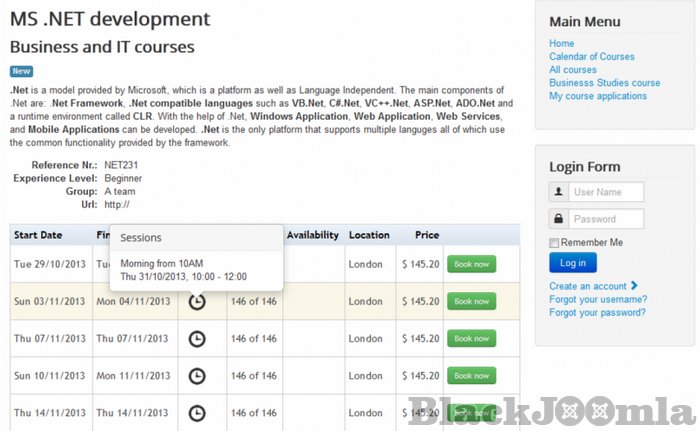Click the sessions clock icon for Thu 07/11/2013

[x=197, y=338]
